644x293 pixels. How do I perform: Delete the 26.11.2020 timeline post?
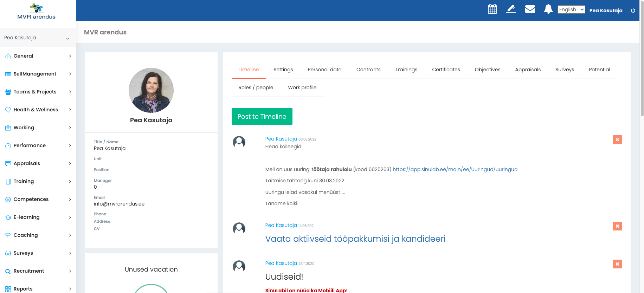point(617,264)
